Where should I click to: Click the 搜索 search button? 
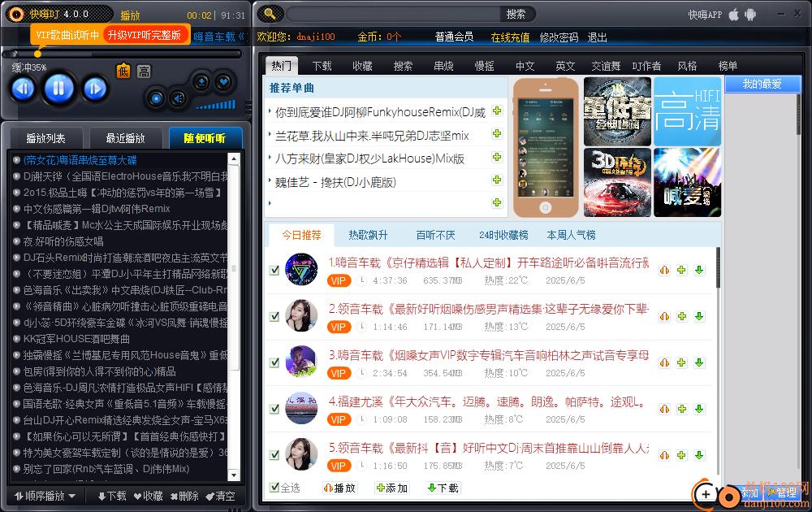point(516,14)
